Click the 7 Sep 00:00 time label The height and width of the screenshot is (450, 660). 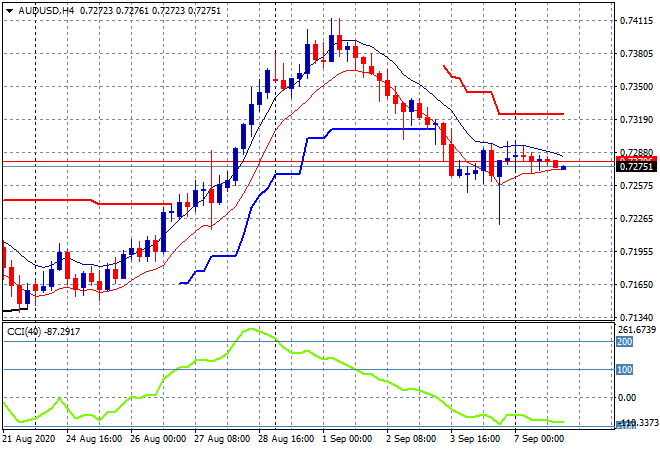tap(539, 439)
